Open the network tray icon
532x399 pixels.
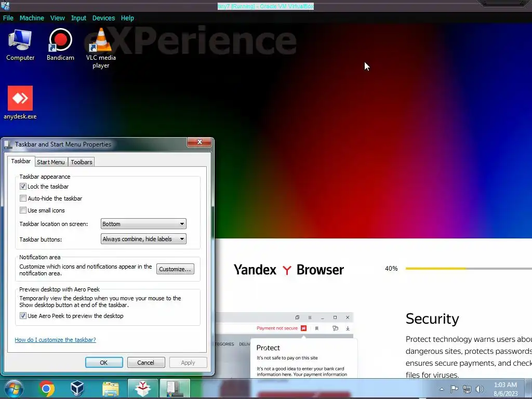(x=467, y=389)
